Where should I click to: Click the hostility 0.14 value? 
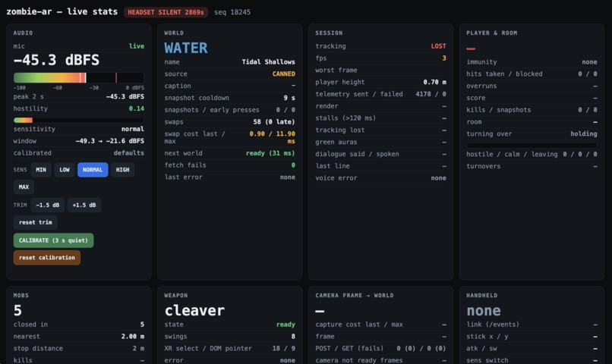point(136,108)
